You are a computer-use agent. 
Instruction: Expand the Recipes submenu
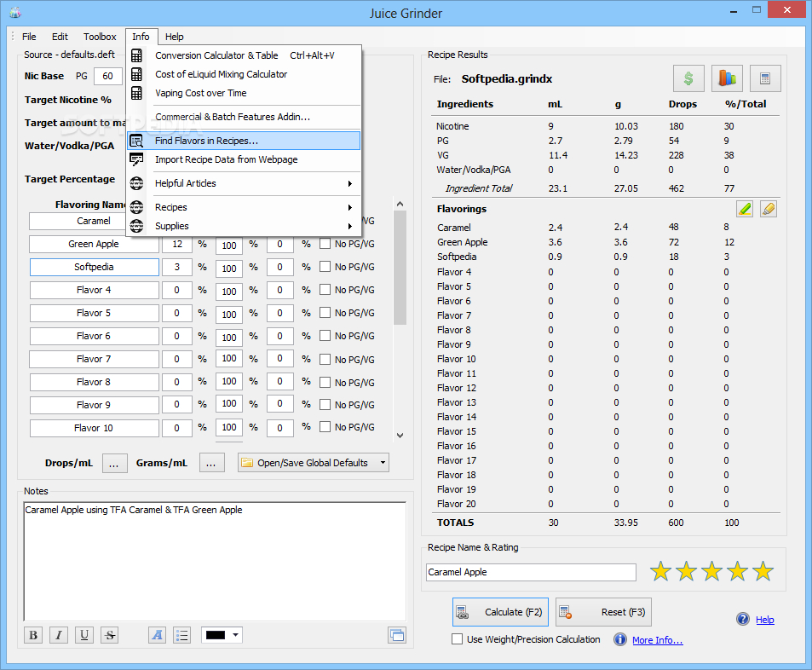pos(350,207)
